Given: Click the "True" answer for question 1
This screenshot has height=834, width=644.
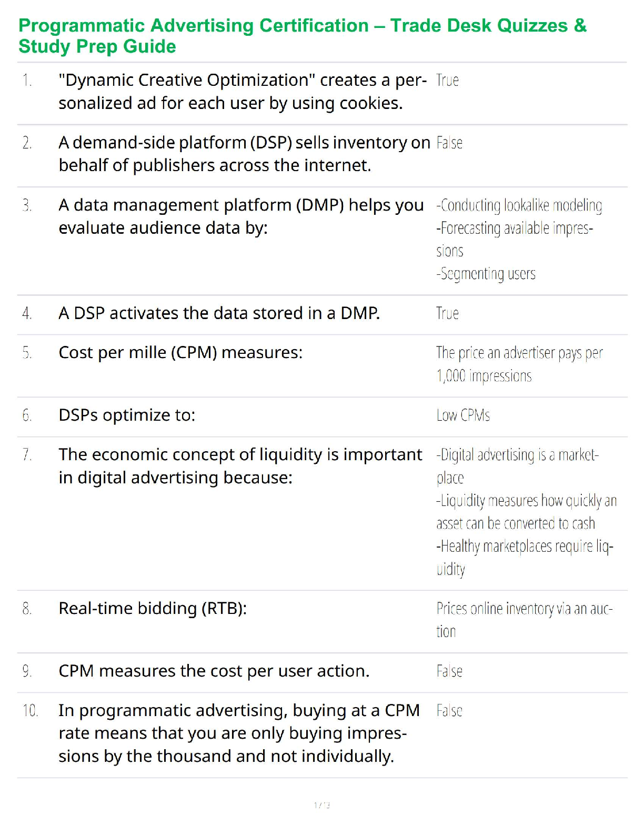Looking at the screenshot, I should coord(447,81).
